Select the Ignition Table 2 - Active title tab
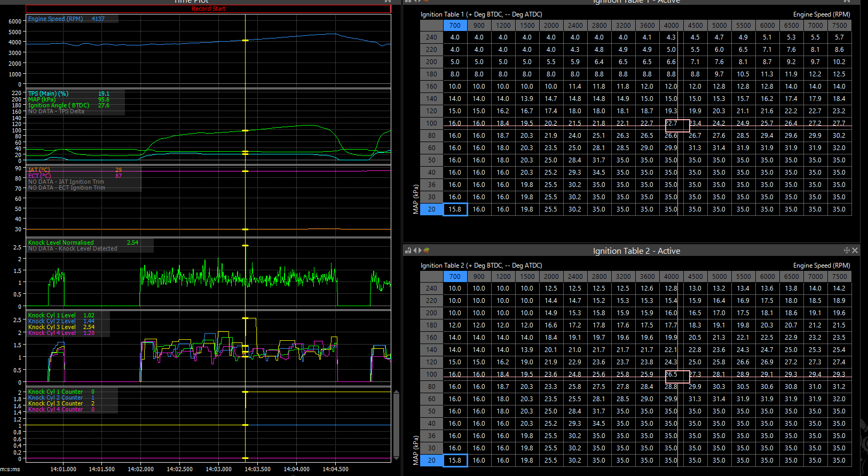 (x=636, y=251)
